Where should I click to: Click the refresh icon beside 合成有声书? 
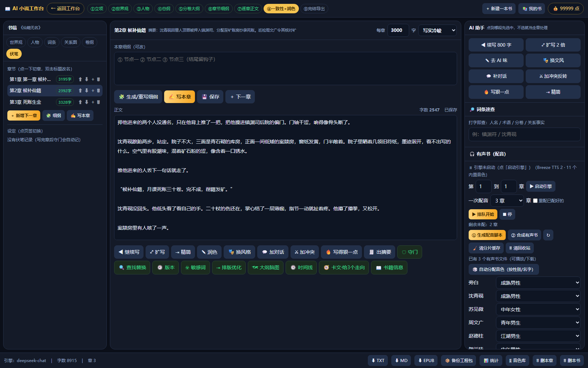tap(548, 235)
